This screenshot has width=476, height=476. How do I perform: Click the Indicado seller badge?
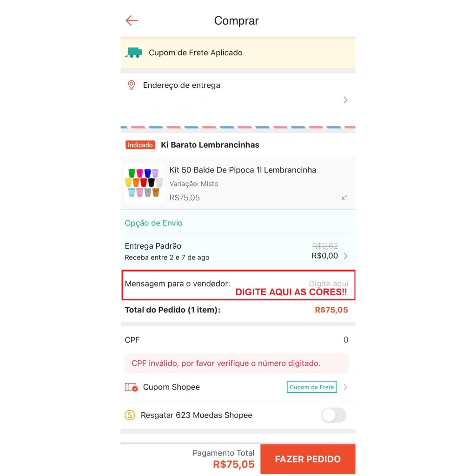[140, 145]
